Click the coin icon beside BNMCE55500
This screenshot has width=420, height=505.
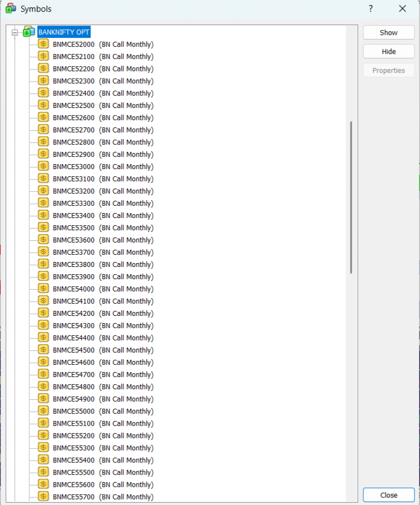[x=43, y=473]
